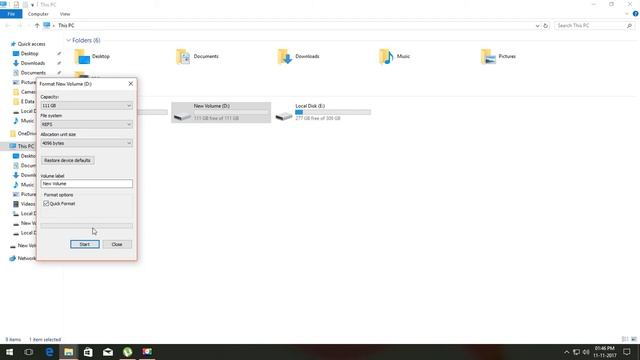Toggle Quick Format checkbox

click(46, 203)
